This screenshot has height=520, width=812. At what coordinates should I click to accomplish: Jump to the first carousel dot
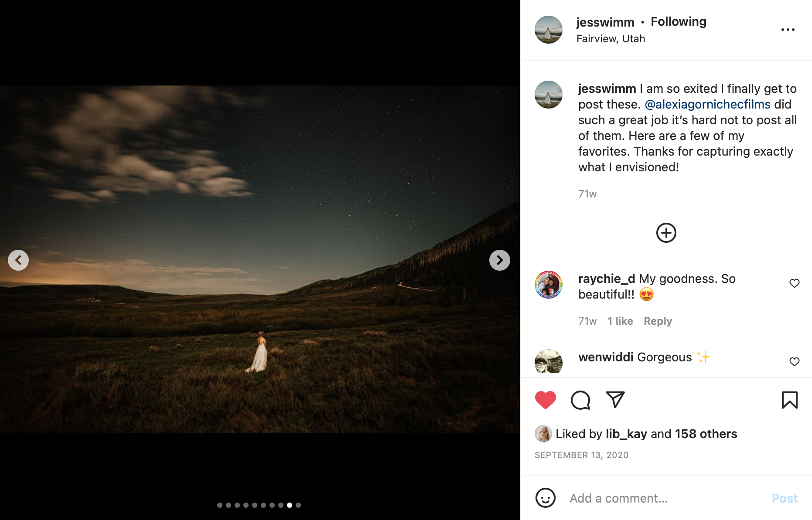point(220,505)
